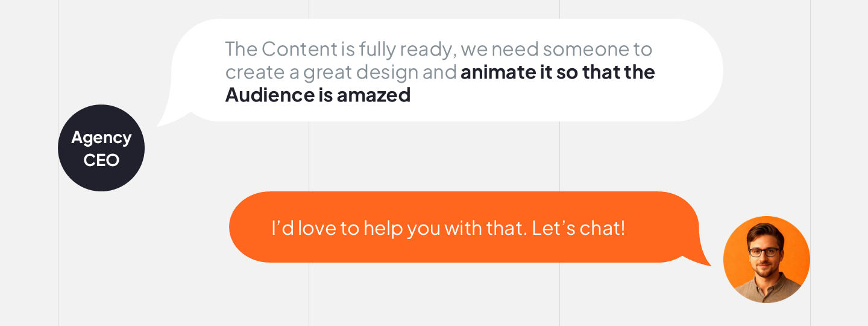Image resolution: width=868 pixels, height=326 pixels.
Task: Select bold text "Audience is amazed"
Action: 318,95
